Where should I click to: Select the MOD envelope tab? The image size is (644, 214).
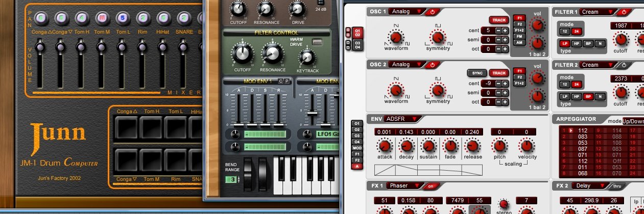point(357,148)
